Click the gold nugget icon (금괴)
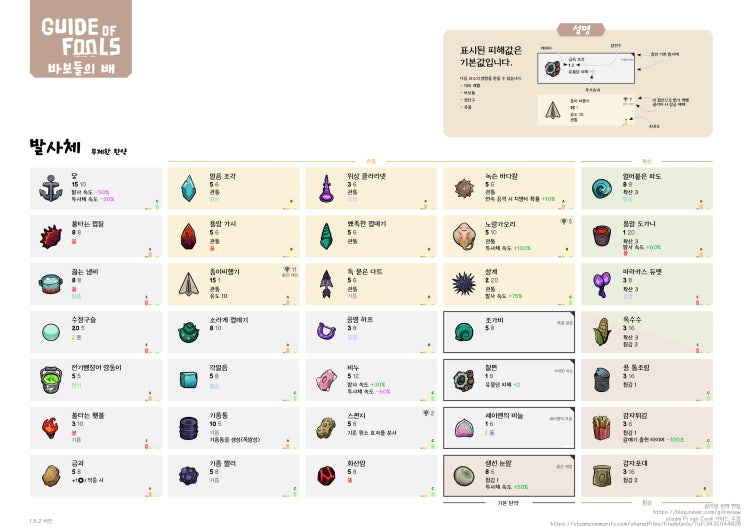Image resolution: width=743 pixels, height=527 pixels. point(51,476)
